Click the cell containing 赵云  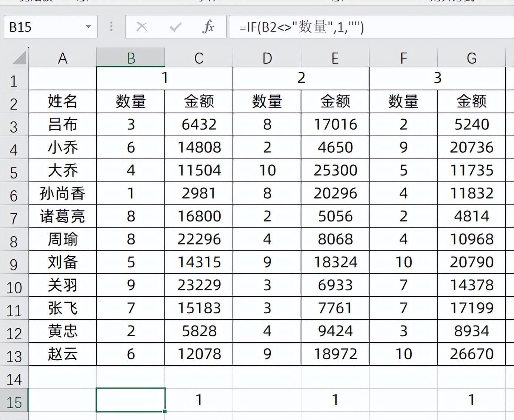point(62,354)
